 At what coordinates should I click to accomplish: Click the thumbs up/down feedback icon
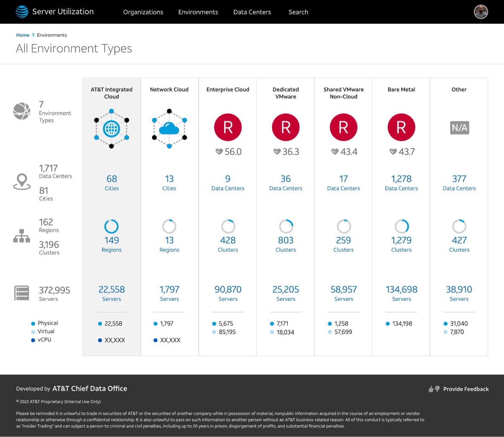coord(434,389)
